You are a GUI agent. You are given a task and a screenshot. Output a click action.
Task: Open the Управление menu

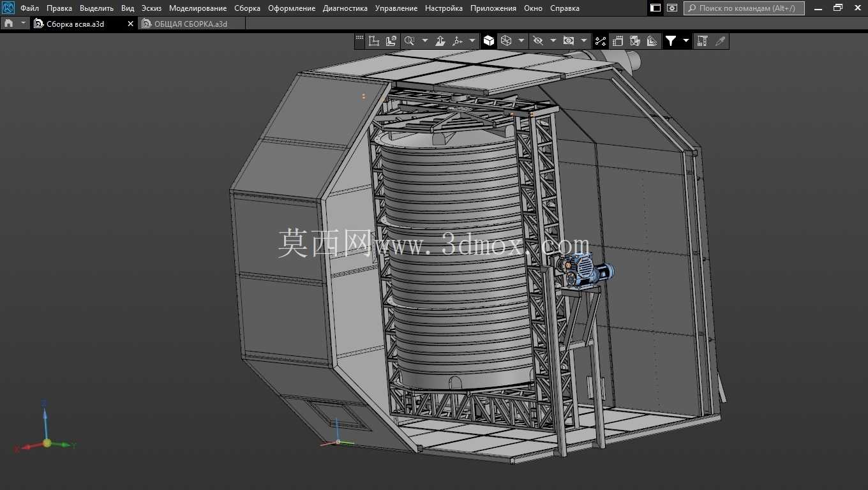(396, 8)
